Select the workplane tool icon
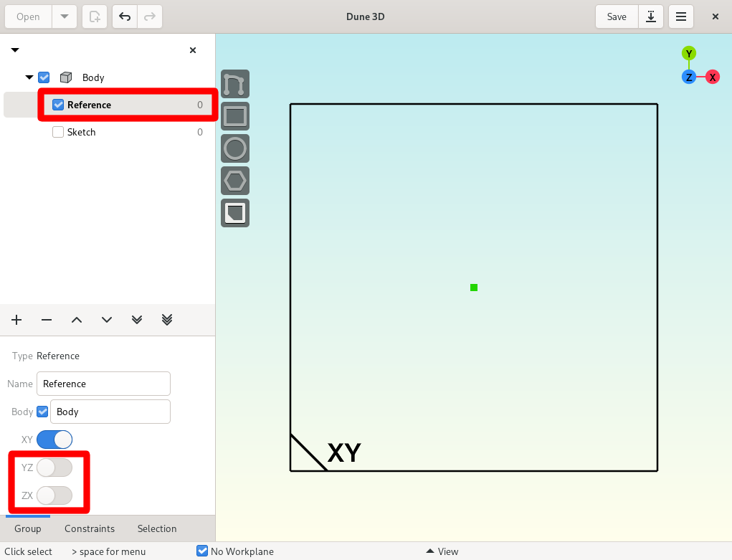 click(235, 213)
